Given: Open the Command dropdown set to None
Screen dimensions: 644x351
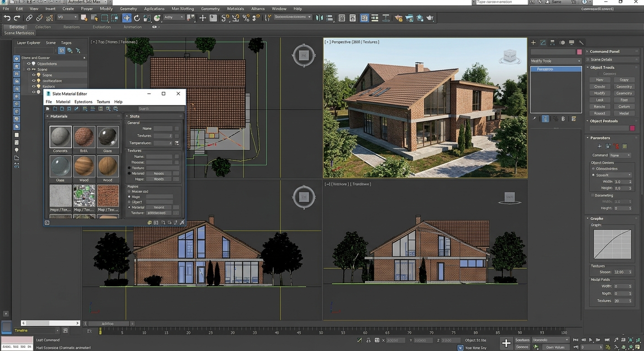Looking at the screenshot, I should click(620, 155).
